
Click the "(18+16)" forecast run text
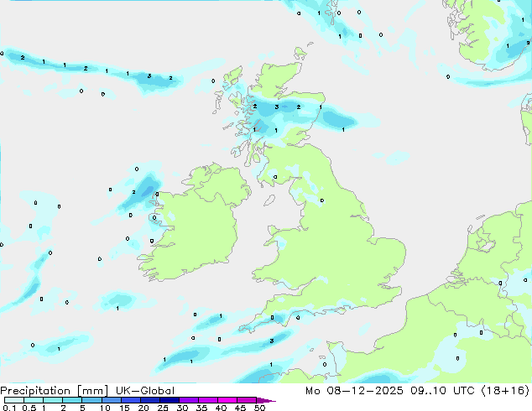pyautogui.click(x=505, y=391)
